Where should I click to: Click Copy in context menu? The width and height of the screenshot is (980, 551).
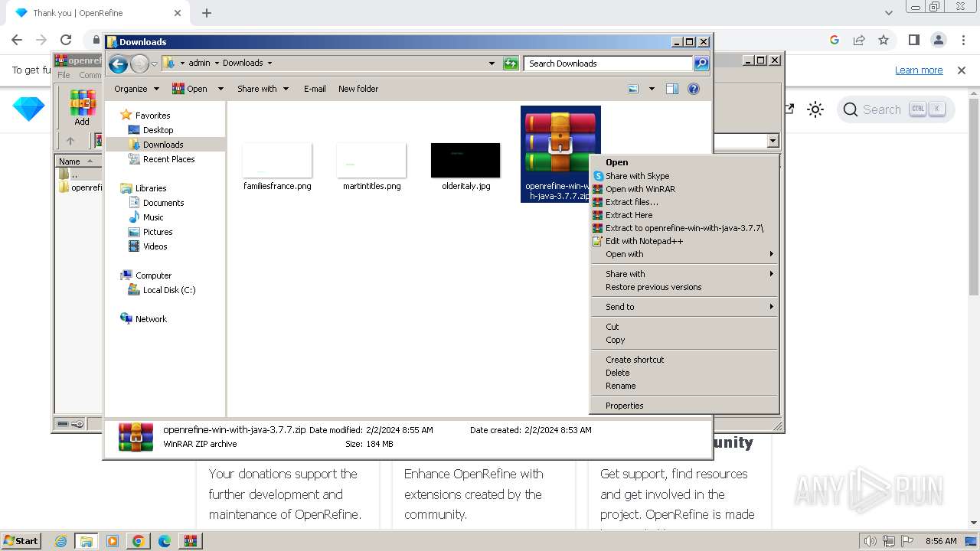684,340
